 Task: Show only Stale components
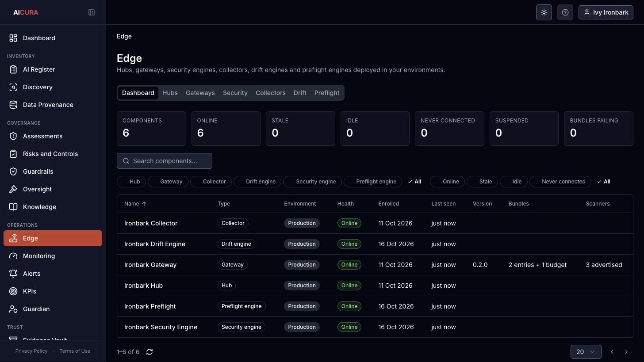(x=482, y=182)
